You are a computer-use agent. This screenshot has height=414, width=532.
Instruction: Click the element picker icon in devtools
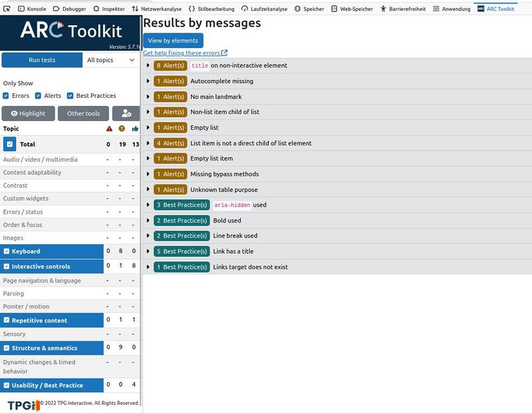pyautogui.click(x=7, y=9)
